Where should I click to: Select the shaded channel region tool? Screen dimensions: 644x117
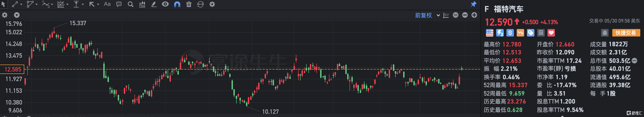click(x=61, y=4)
